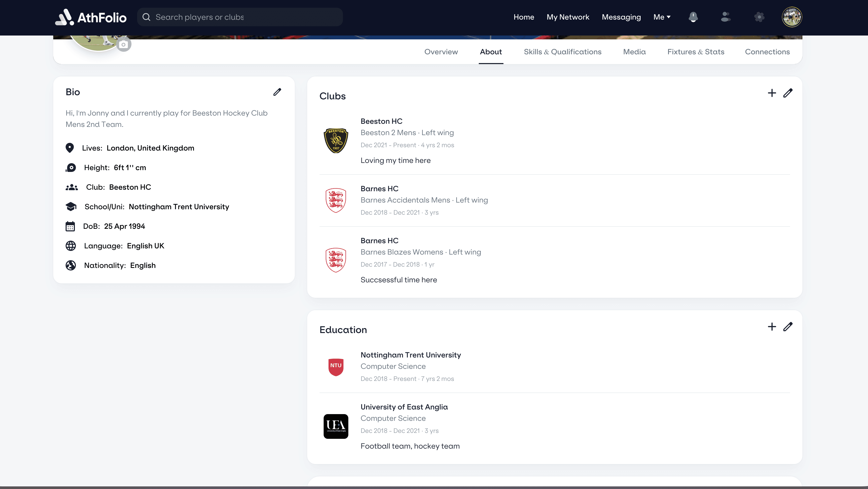Click the Beeston HC club crest
The width and height of the screenshot is (868, 489).
coord(336,141)
